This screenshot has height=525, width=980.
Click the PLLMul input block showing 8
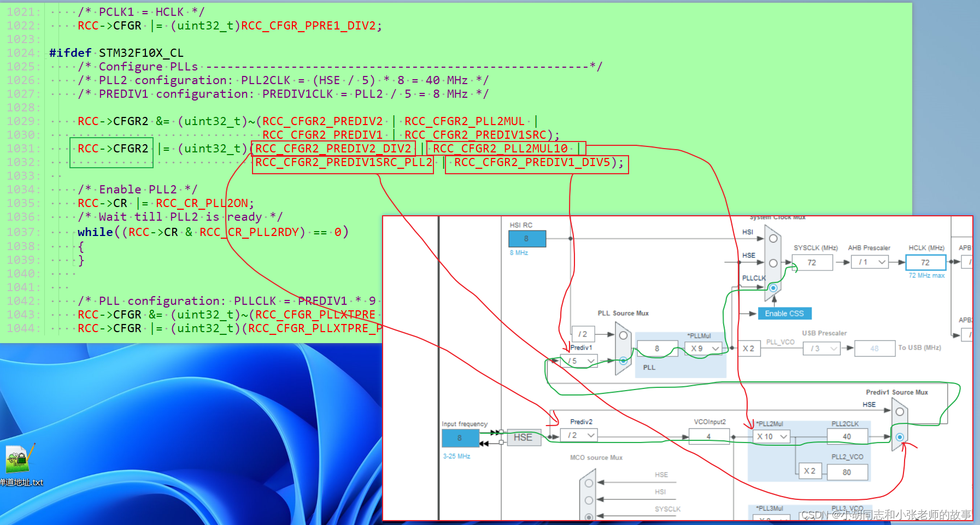(658, 348)
